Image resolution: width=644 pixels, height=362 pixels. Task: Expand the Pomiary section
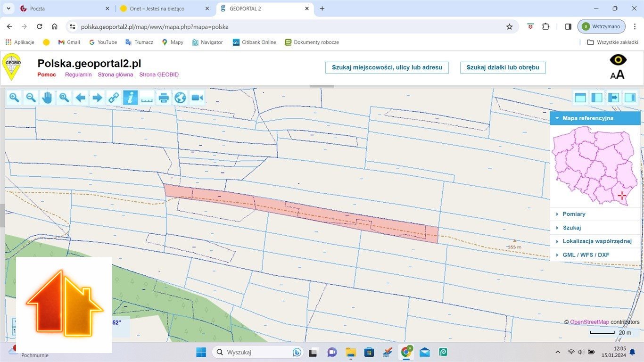[595, 214]
